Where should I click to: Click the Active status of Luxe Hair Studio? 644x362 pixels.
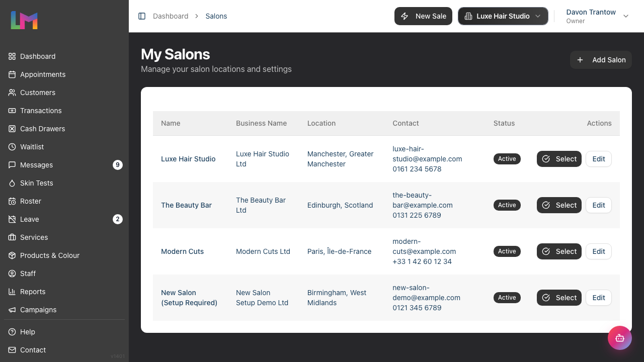pyautogui.click(x=507, y=159)
